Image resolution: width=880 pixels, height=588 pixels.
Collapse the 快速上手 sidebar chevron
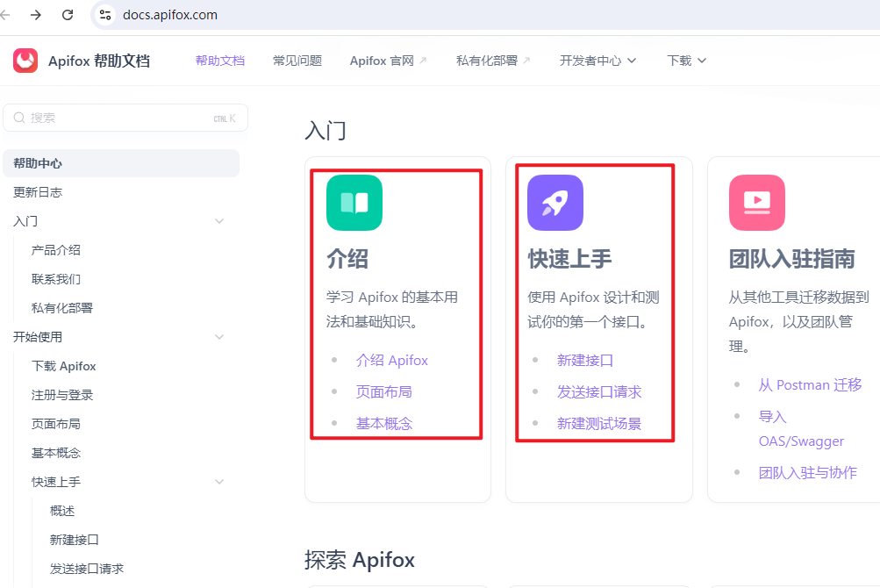(219, 482)
